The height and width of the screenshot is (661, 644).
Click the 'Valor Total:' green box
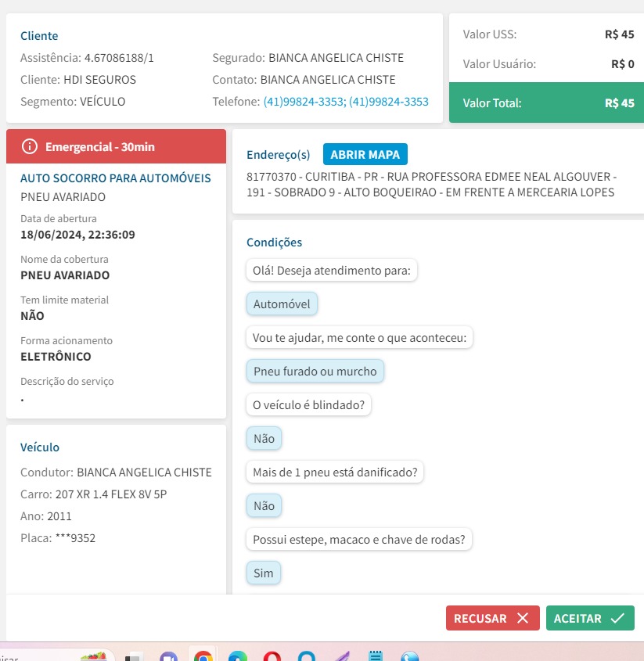[x=546, y=102]
